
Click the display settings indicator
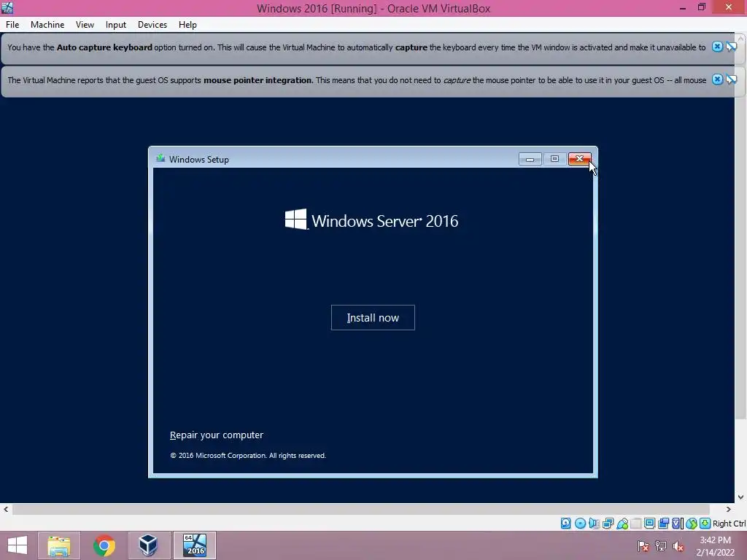point(650,524)
